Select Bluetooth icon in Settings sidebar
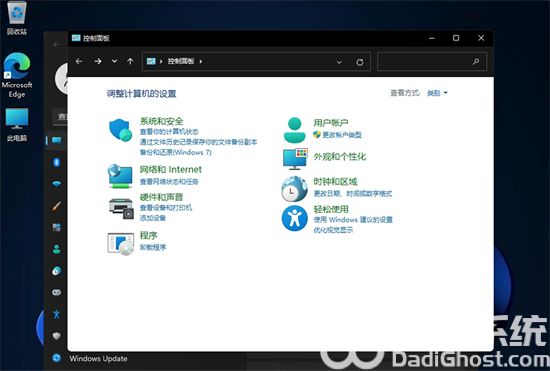The height and width of the screenshot is (371, 550). [x=56, y=162]
